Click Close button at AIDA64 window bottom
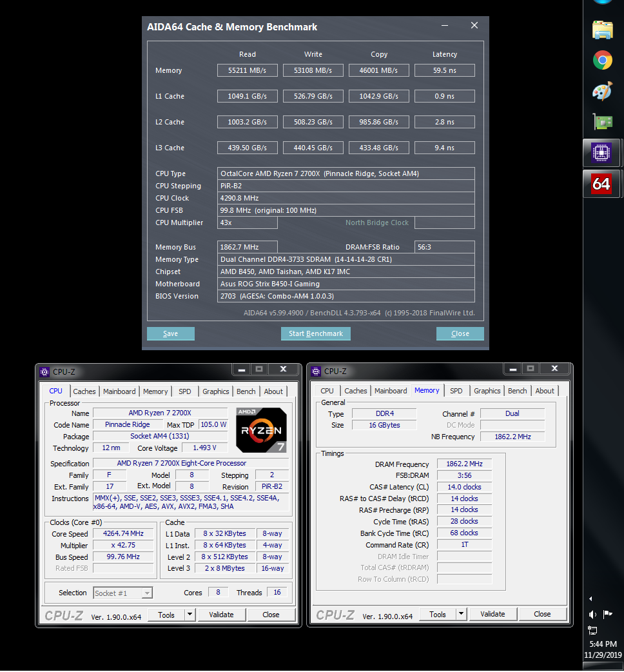This screenshot has width=624, height=672. [460, 333]
